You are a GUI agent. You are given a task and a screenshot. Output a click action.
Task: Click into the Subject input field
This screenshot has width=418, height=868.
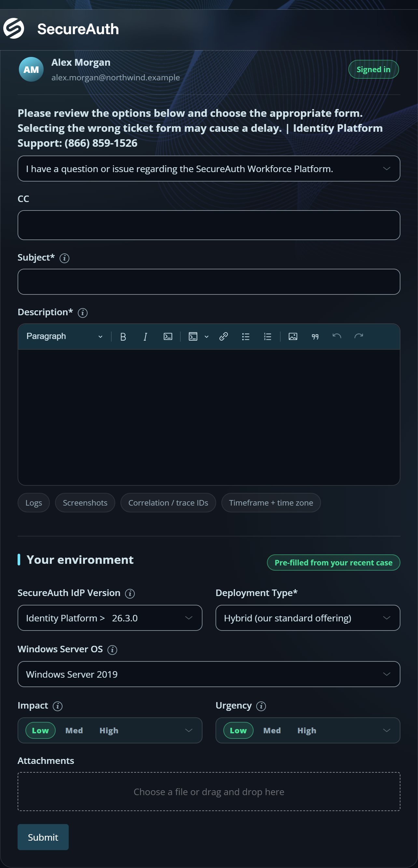coord(209,282)
